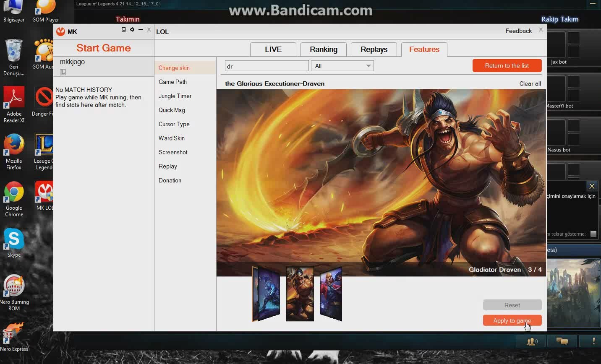
Task: Select the red Draven skin thumbnail
Action: 331,294
